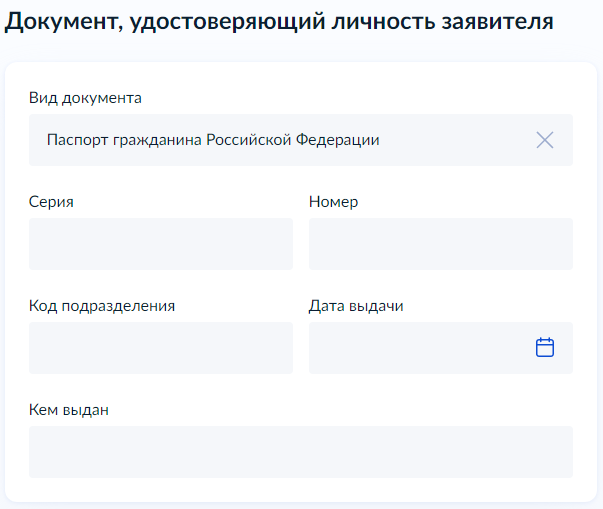Click the heading Документ, удостоверяющий личность заявителя
This screenshot has width=603, height=509.
(279, 22)
